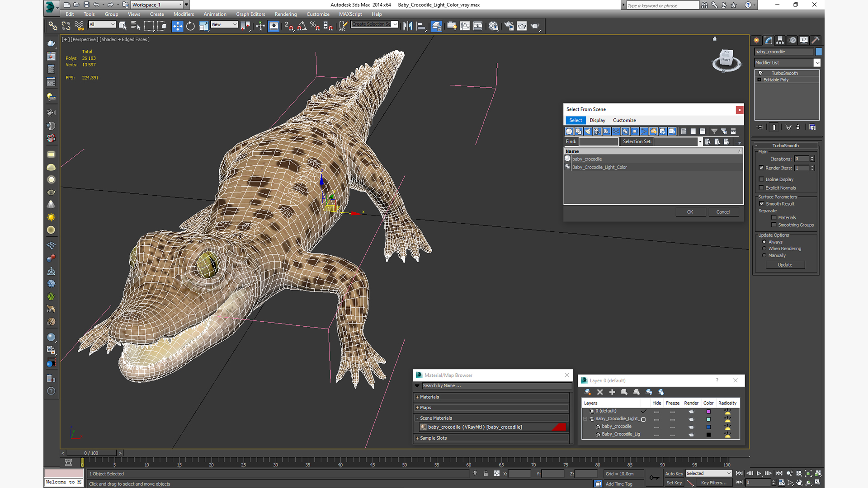Click the Set Key button
The height and width of the screenshot is (488, 868).
[674, 483]
